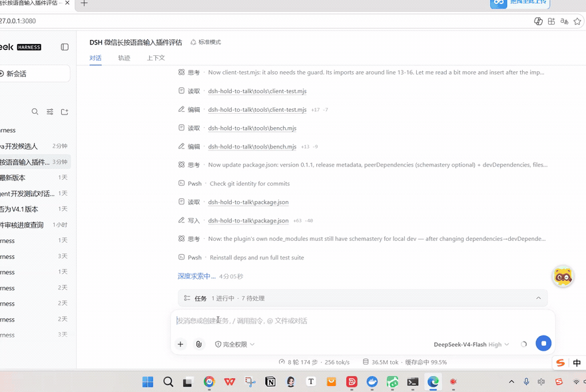Open bench.mjs link in 编辑 row
The image size is (586, 392).
pyautogui.click(x=252, y=146)
